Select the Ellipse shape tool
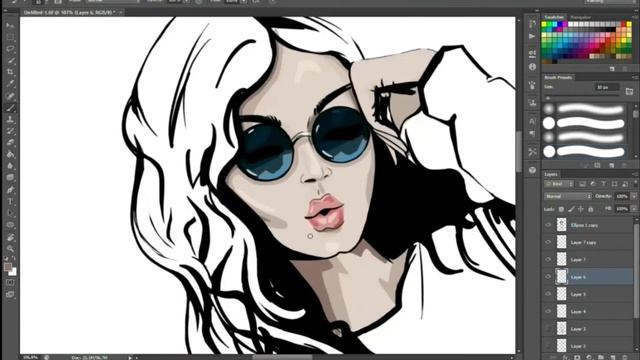Image resolution: width=640 pixels, height=360 pixels. pos(10,225)
